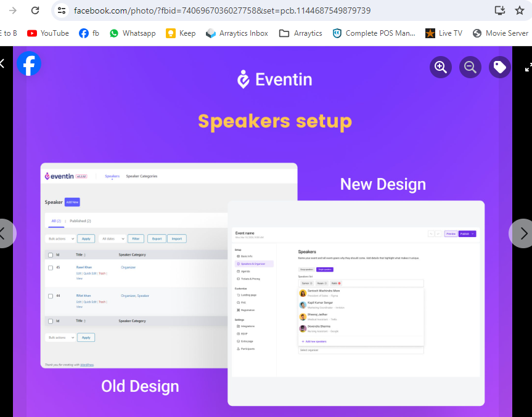Select the Published (2) filter tab
The height and width of the screenshot is (417, 532).
point(80,221)
